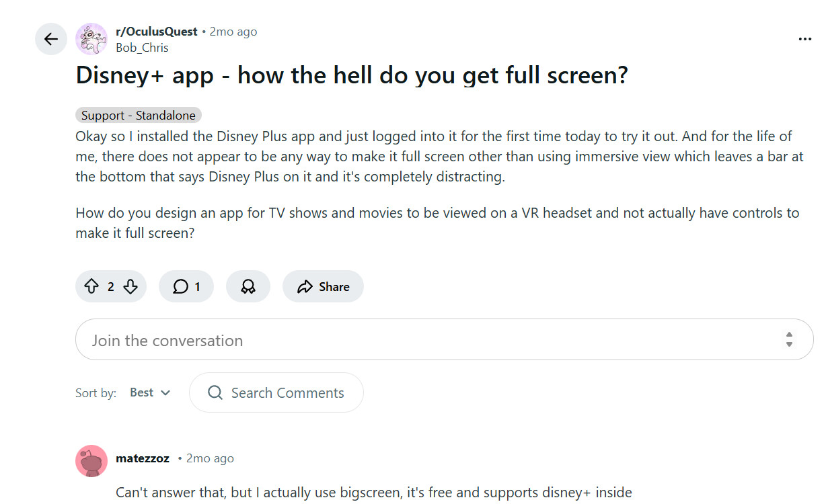Give an award to the post
Image resolution: width=826 pixels, height=504 pixels.
pyautogui.click(x=248, y=287)
